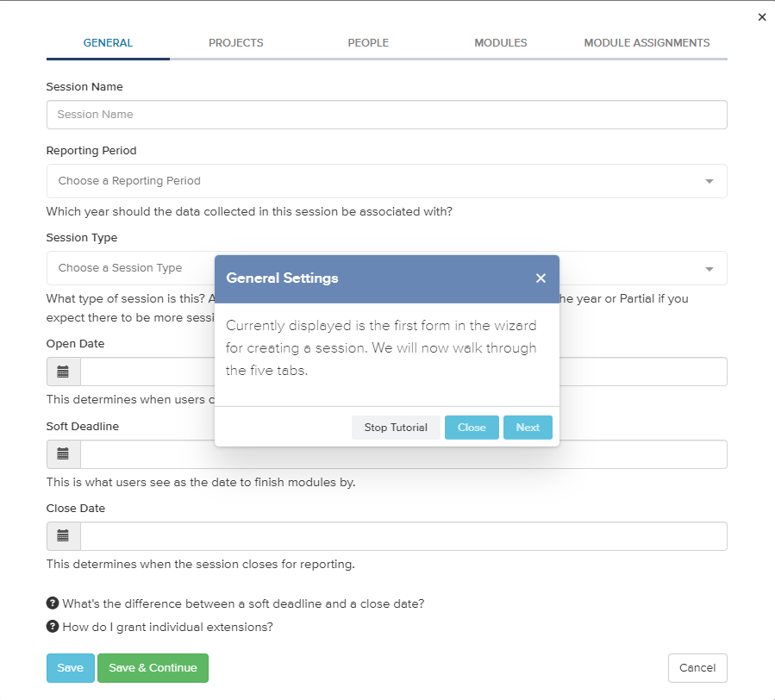Go to the Module Assignments tab
The image size is (775, 700).
pyautogui.click(x=647, y=43)
